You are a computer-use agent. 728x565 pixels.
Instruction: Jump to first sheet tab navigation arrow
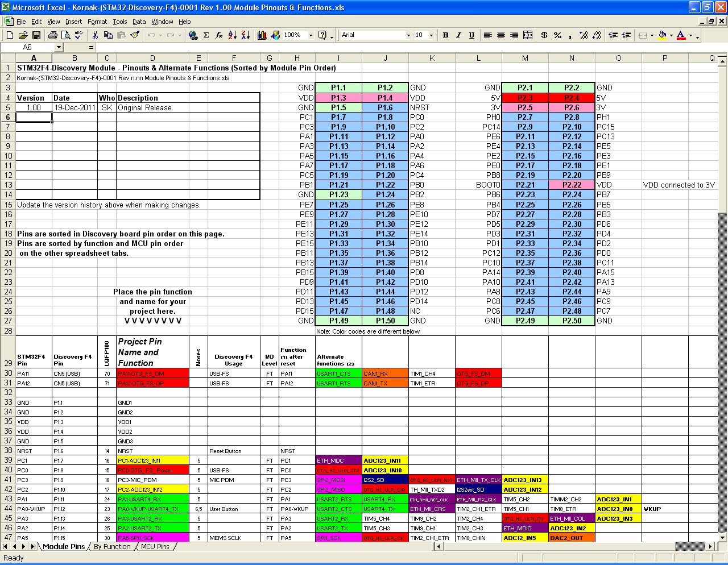6,547
